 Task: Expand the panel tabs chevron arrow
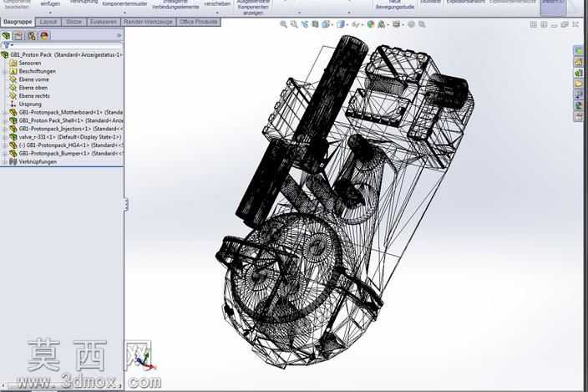(x=119, y=36)
